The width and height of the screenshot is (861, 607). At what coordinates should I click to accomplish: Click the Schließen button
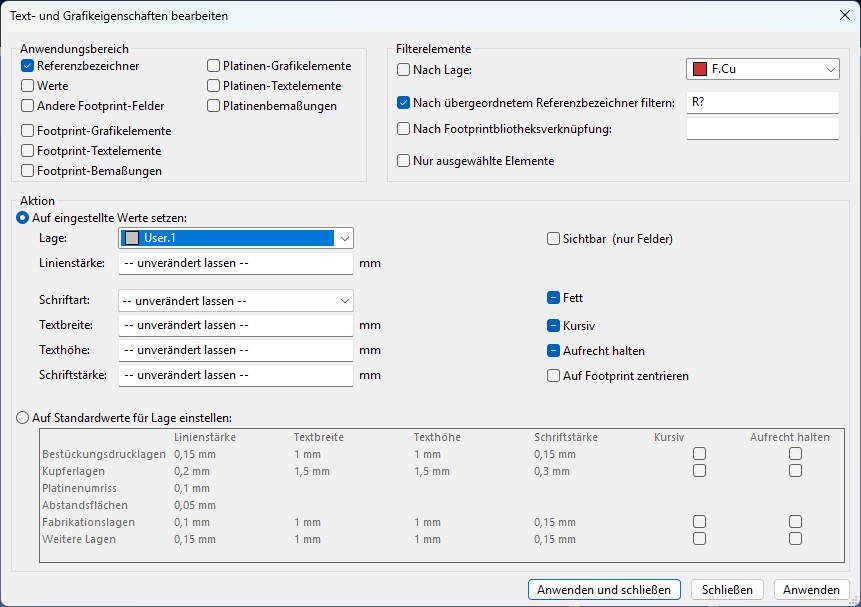click(727, 589)
